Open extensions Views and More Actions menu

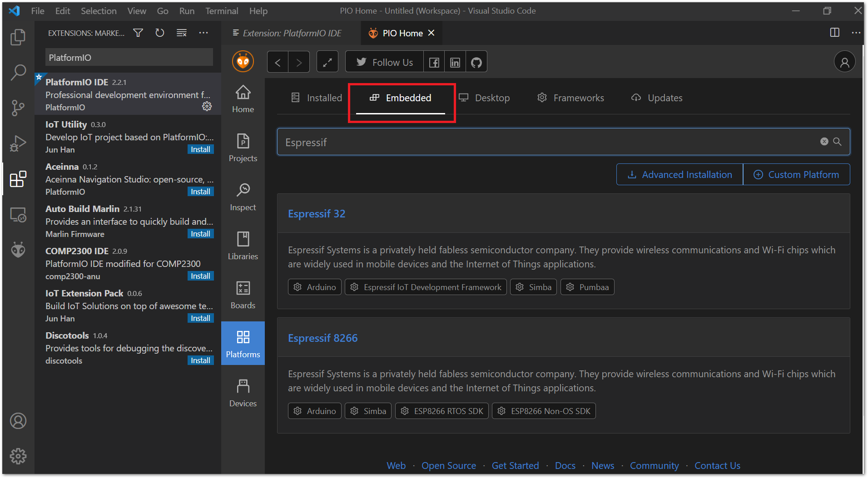pyautogui.click(x=203, y=33)
